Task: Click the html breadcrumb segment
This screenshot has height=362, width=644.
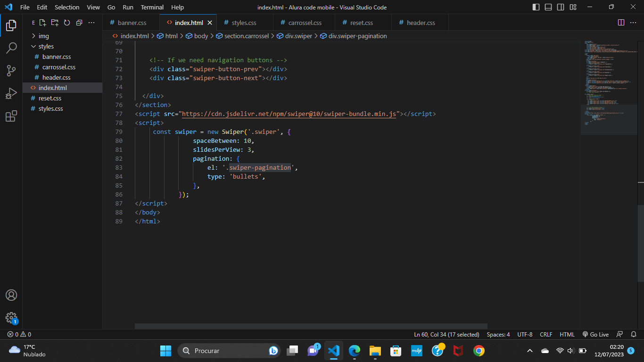Action: pyautogui.click(x=167, y=36)
